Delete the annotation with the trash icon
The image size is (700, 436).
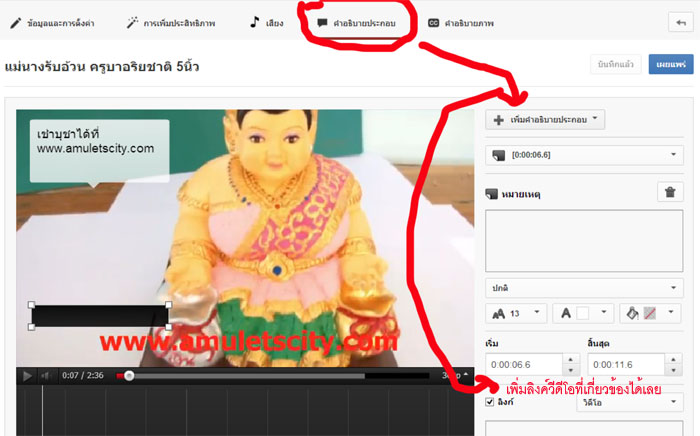pyautogui.click(x=669, y=193)
